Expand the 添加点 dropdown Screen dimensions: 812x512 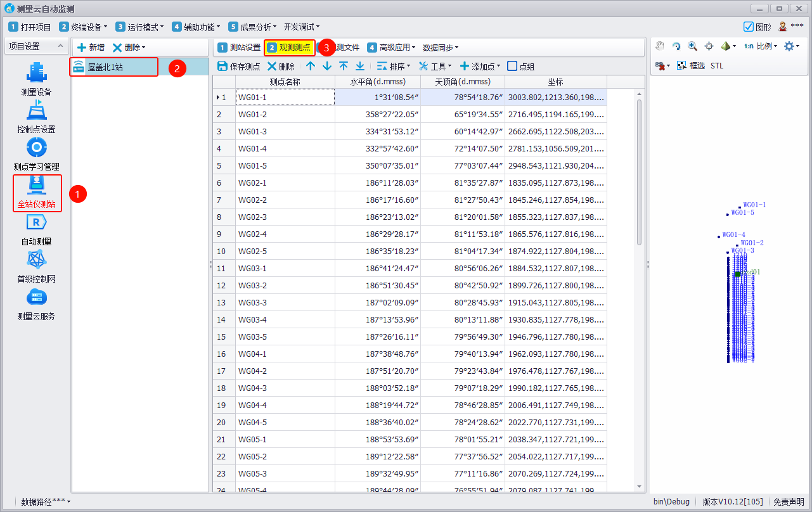[x=480, y=67]
